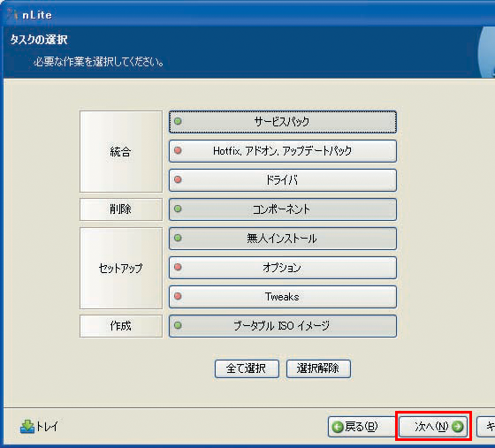Go back with 戻る(B) button

(x=361, y=427)
